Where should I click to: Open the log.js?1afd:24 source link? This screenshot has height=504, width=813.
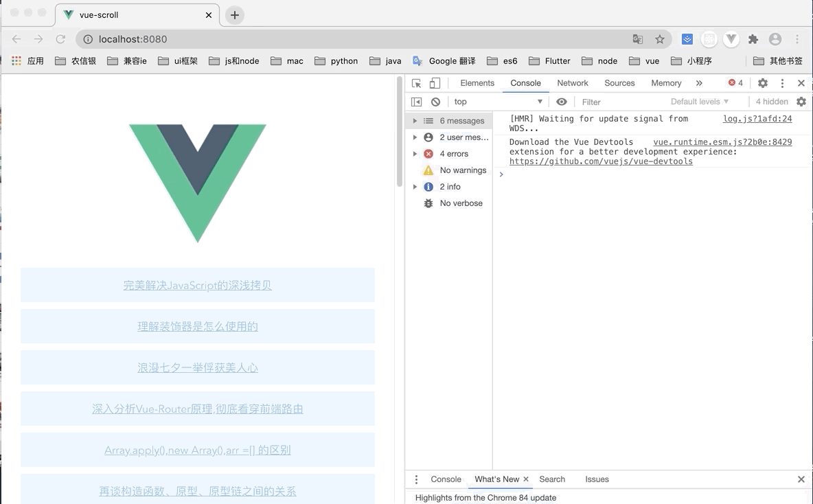coord(757,119)
